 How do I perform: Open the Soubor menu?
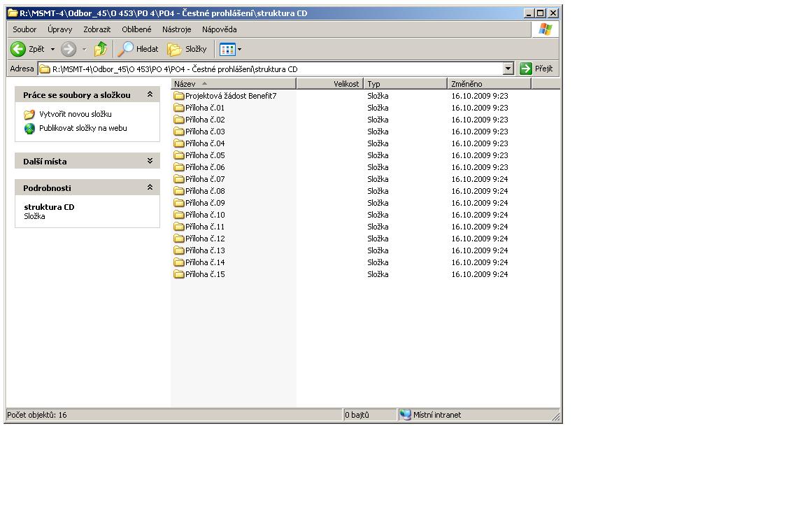point(24,29)
